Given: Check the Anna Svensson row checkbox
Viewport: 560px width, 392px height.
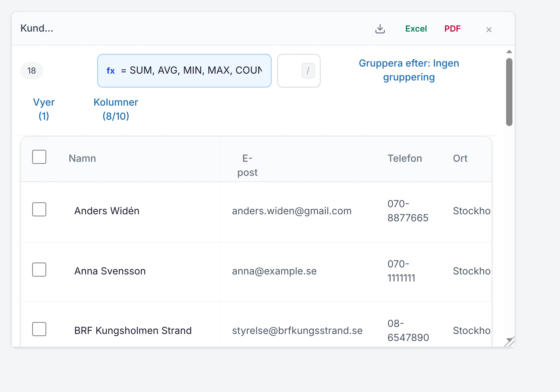Looking at the screenshot, I should point(39,270).
